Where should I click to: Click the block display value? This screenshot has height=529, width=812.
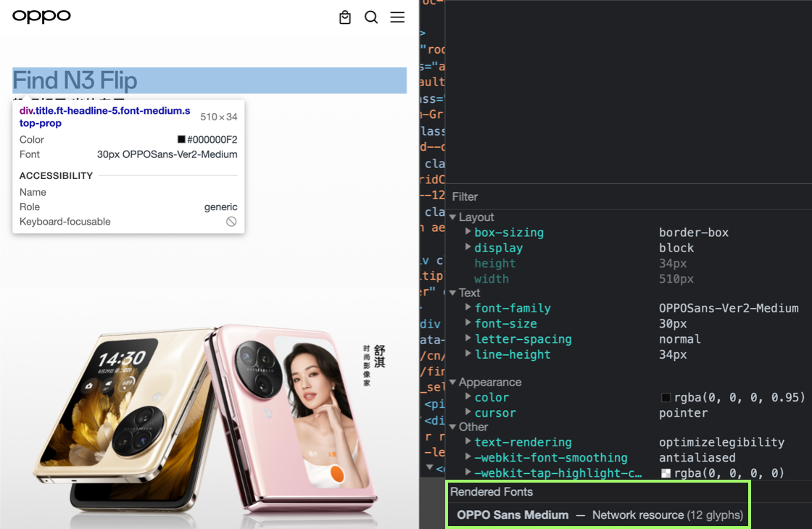676,249
